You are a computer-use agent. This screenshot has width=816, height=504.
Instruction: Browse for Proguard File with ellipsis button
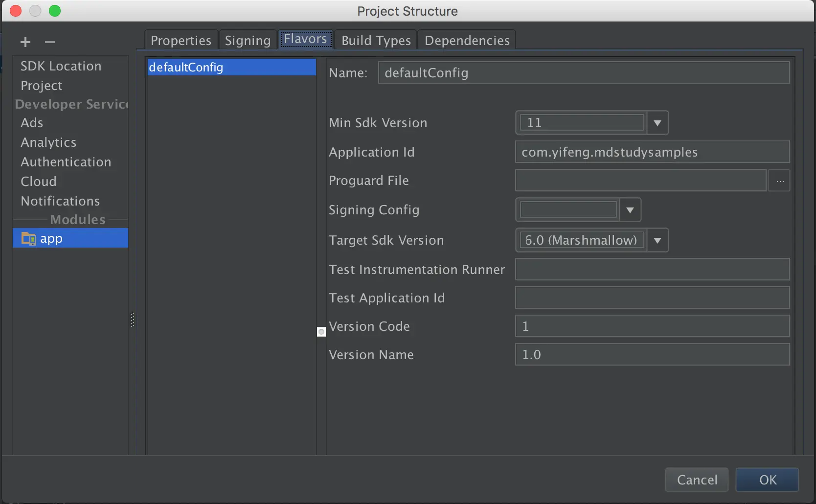pyautogui.click(x=780, y=181)
